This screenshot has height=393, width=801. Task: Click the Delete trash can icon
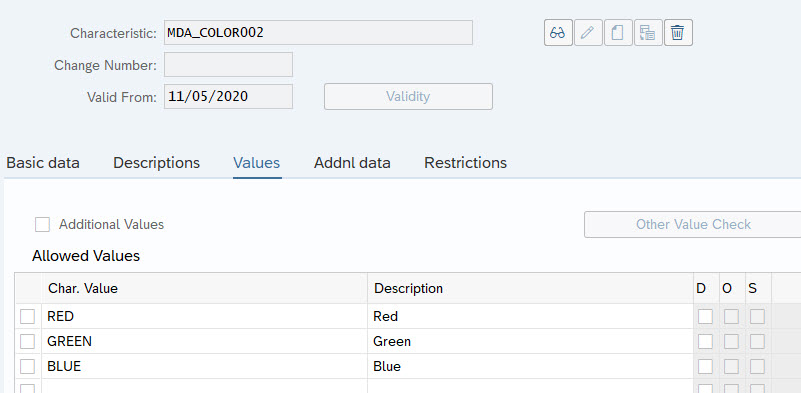678,33
